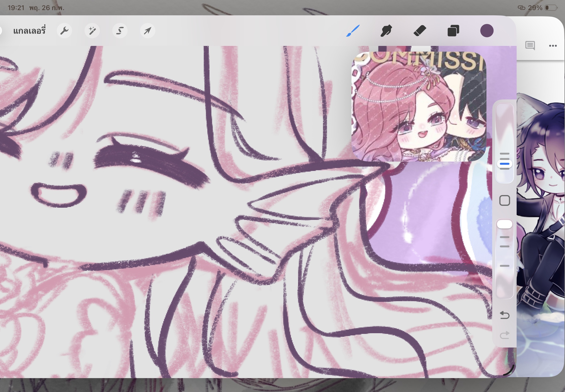This screenshot has height=392, width=565.
Task: Tap the floating Commission reference thumbnail
Action: pyautogui.click(x=418, y=106)
